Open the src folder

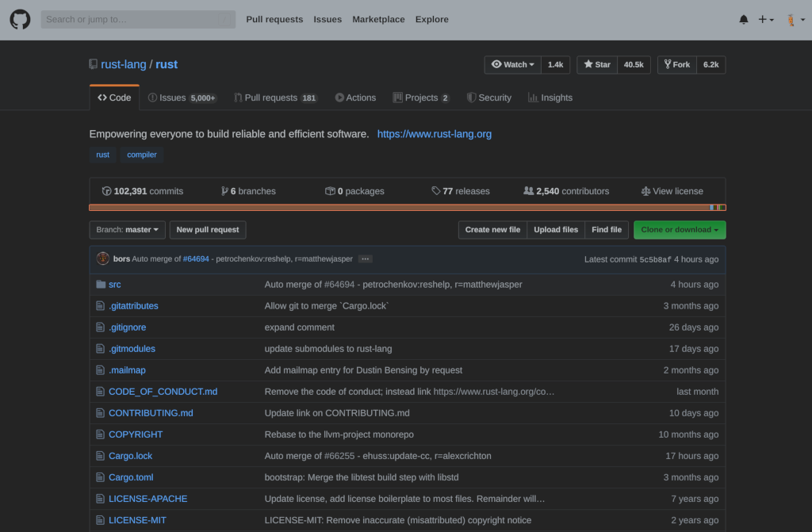point(115,285)
